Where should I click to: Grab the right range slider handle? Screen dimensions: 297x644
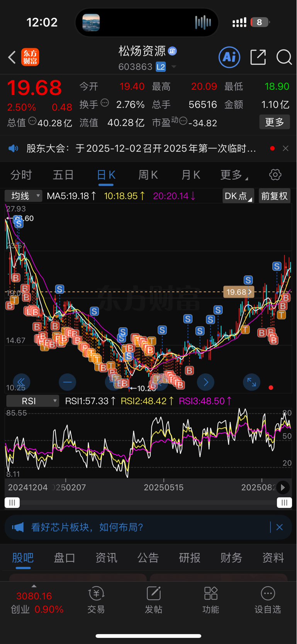click(x=284, y=502)
